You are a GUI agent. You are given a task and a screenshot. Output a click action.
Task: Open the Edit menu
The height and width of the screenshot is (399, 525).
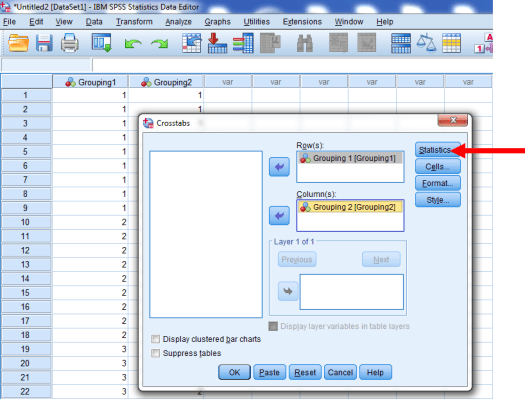point(36,22)
